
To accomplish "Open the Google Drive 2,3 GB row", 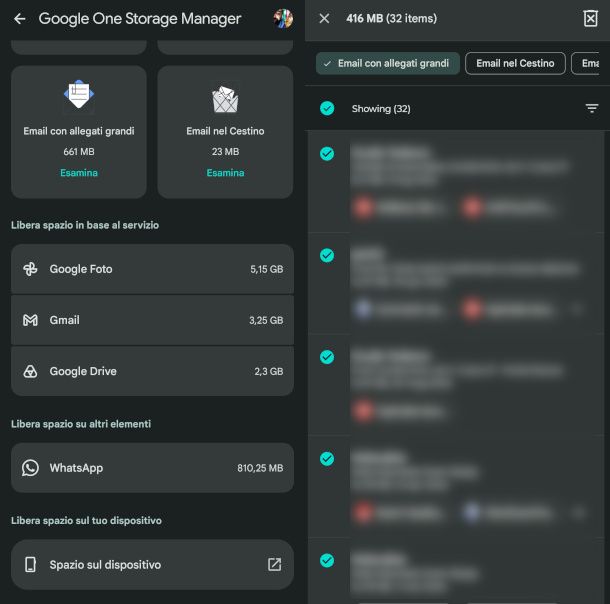I will tap(152, 371).
